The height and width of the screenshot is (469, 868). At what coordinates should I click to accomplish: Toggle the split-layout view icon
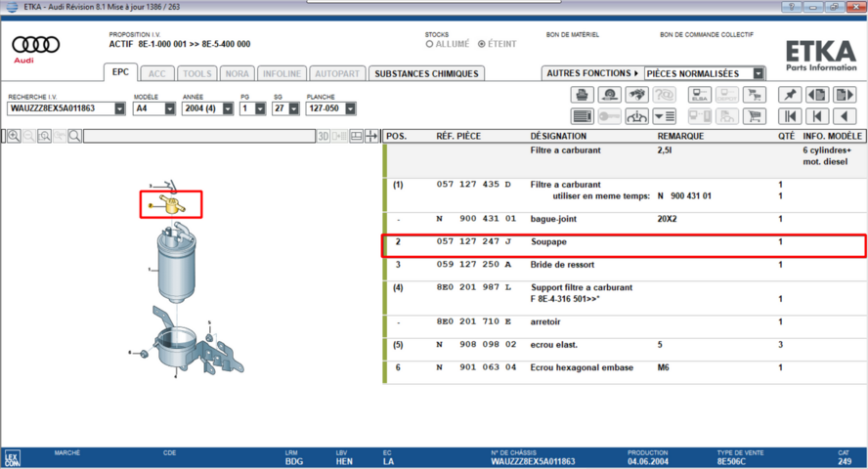[357, 136]
